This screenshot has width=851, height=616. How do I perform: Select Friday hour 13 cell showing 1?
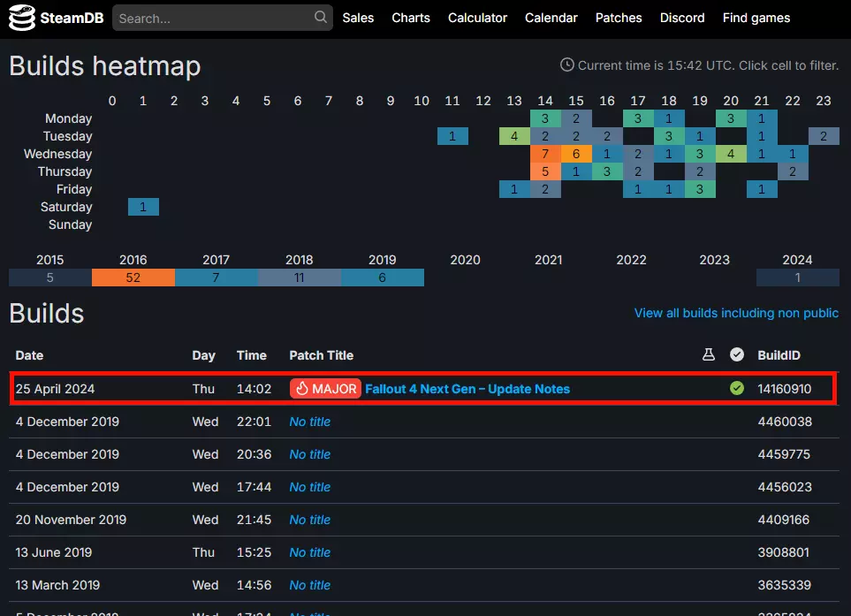(514, 189)
